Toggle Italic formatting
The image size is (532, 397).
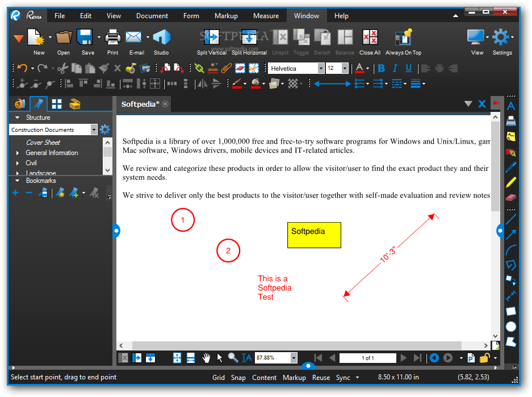[395, 68]
